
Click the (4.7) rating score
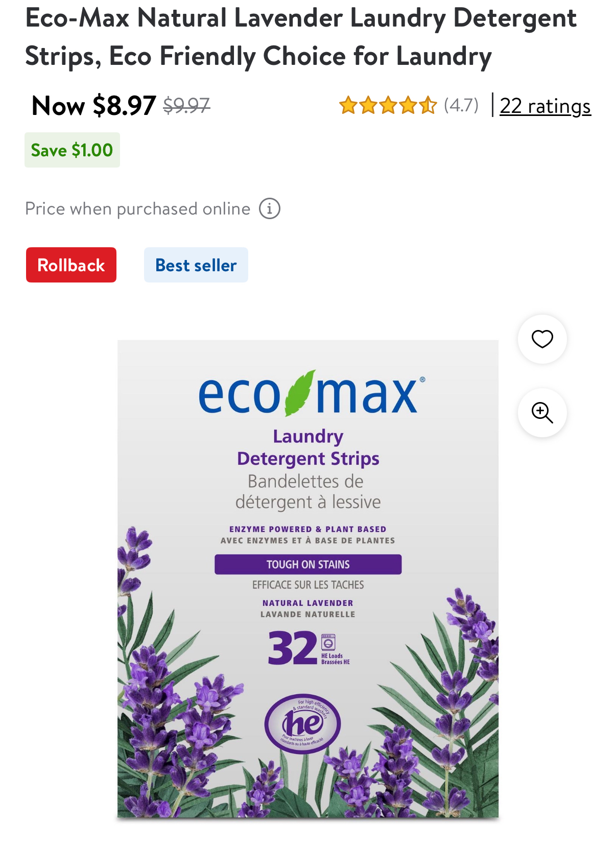(x=461, y=105)
